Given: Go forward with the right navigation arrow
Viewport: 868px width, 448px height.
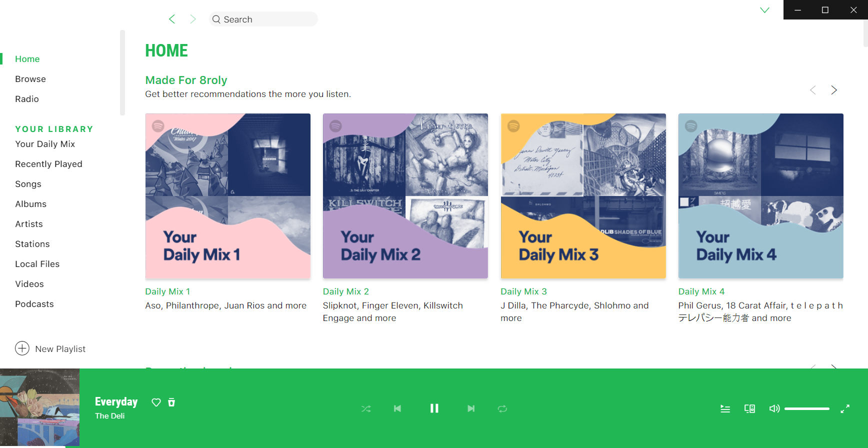Looking at the screenshot, I should point(193,19).
